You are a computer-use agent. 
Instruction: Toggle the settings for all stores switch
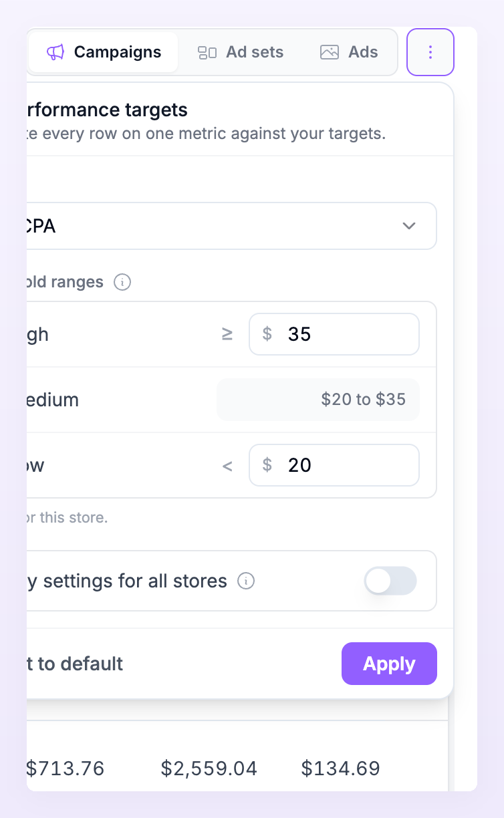point(390,581)
